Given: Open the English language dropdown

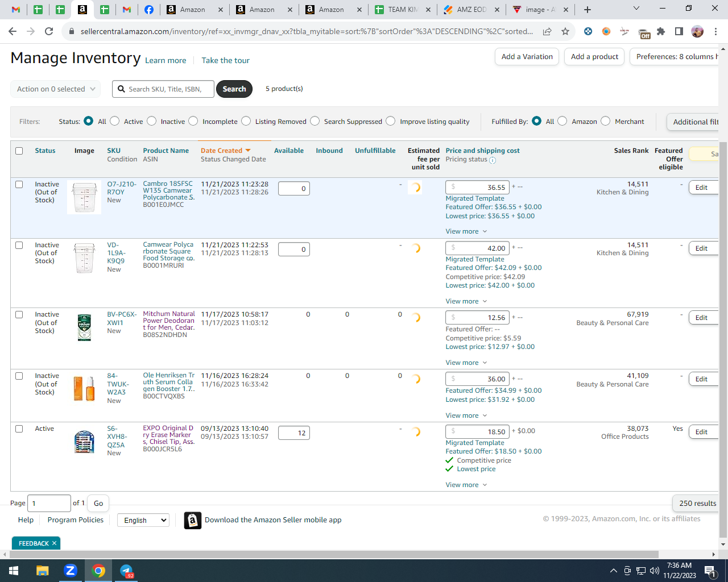Looking at the screenshot, I should pyautogui.click(x=143, y=520).
